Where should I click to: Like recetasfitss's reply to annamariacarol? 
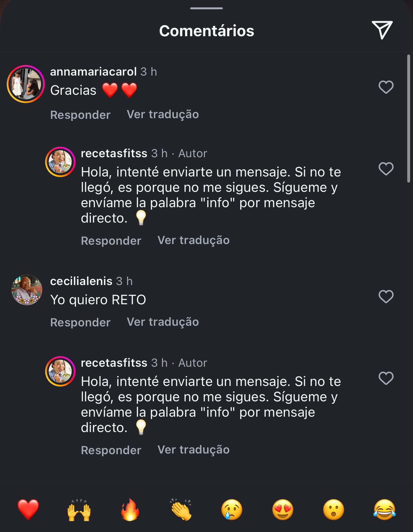(x=386, y=169)
